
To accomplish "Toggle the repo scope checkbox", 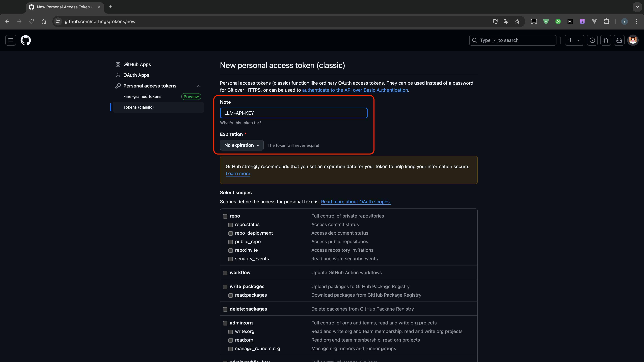I will [225, 216].
